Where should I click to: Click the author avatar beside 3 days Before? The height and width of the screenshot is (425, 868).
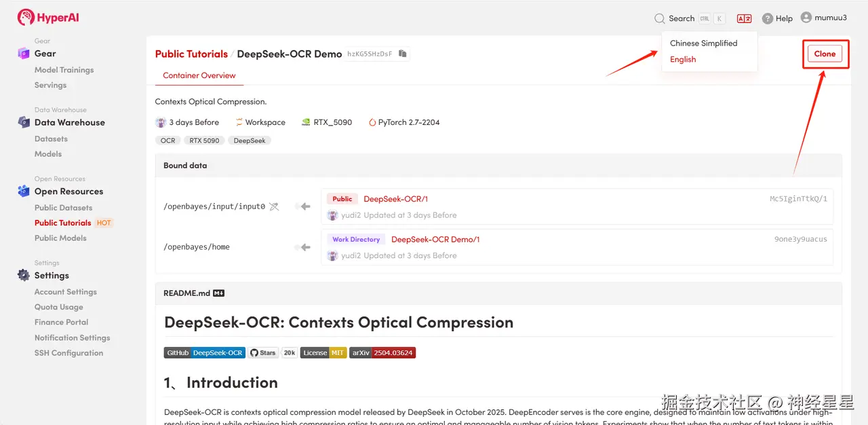[161, 122]
